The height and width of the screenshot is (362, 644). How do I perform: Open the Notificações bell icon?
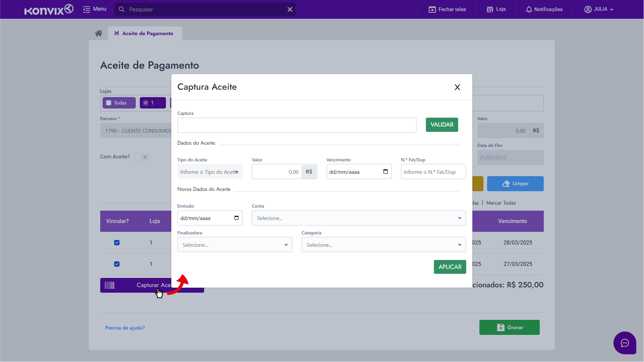point(529,9)
